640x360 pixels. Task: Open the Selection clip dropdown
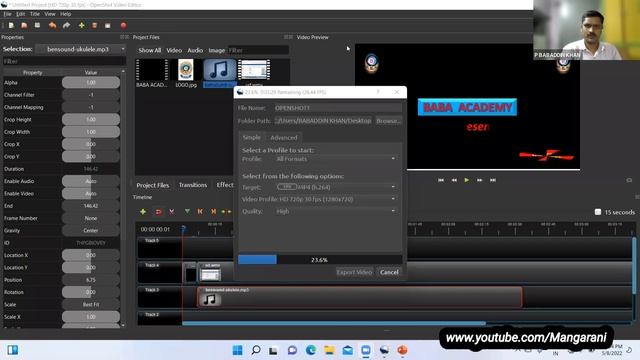click(81, 49)
